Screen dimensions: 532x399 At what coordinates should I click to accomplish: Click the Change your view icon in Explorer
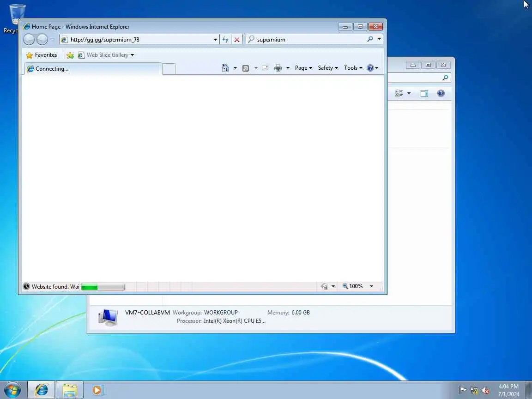pos(399,93)
